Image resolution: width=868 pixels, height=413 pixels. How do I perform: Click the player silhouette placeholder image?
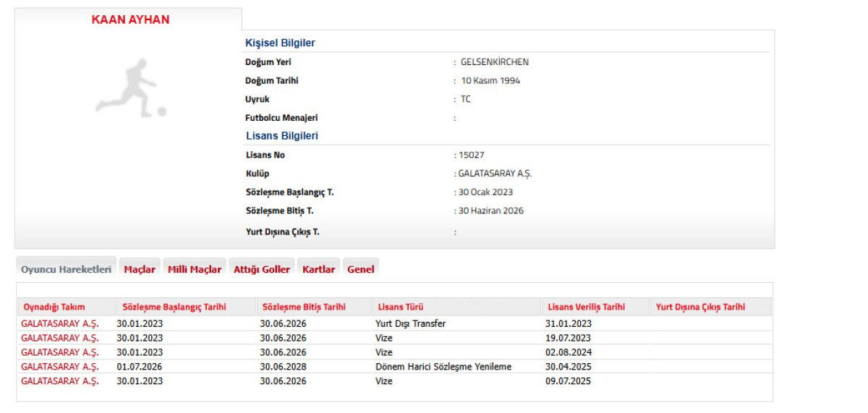point(132,89)
